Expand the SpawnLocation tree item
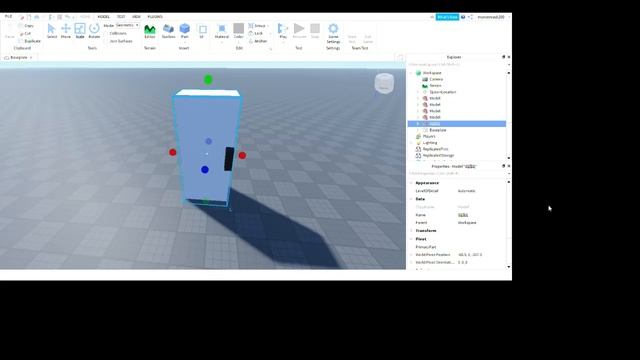The width and height of the screenshot is (640, 360). (418, 92)
